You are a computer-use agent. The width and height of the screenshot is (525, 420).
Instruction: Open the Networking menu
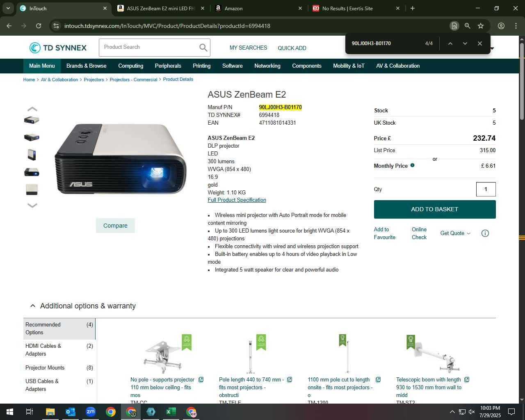pyautogui.click(x=267, y=66)
